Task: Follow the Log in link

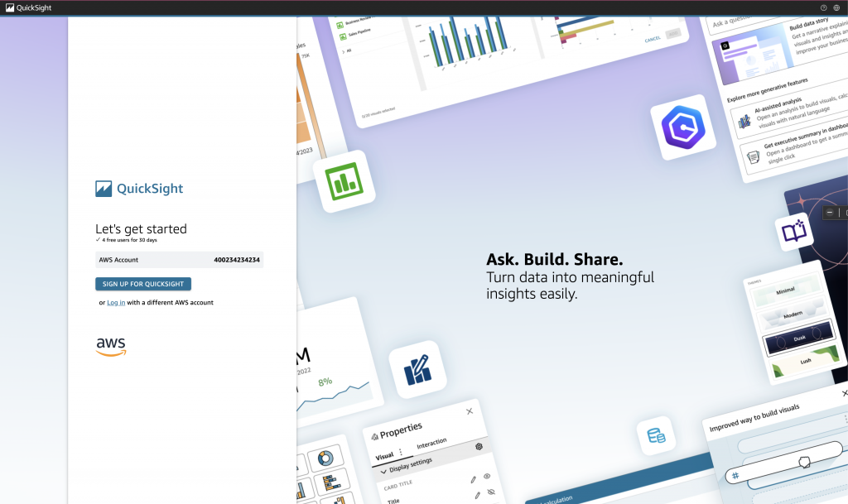Action: click(x=116, y=303)
